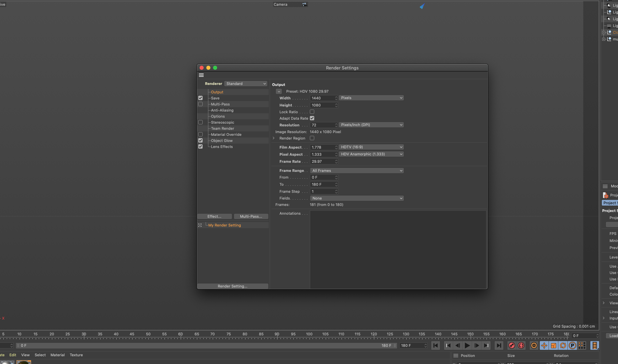Click the Render Setting... button

click(x=232, y=286)
